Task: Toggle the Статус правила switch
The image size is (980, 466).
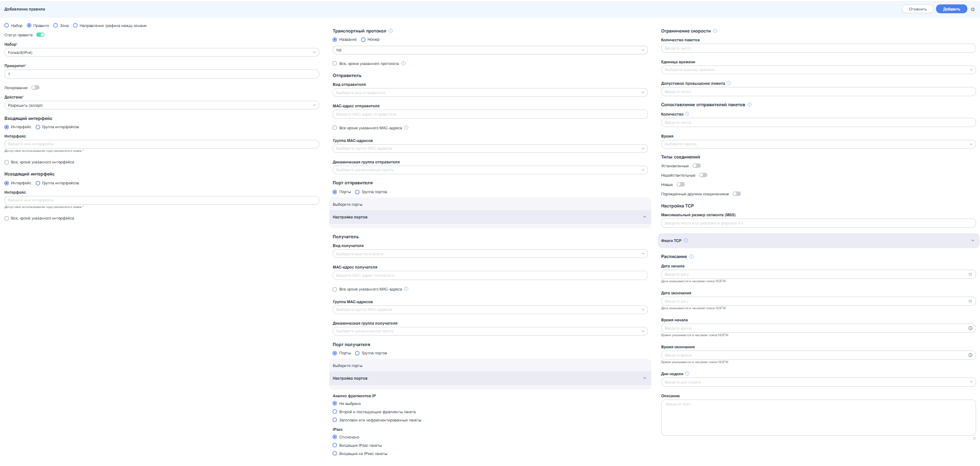Action: pos(41,35)
